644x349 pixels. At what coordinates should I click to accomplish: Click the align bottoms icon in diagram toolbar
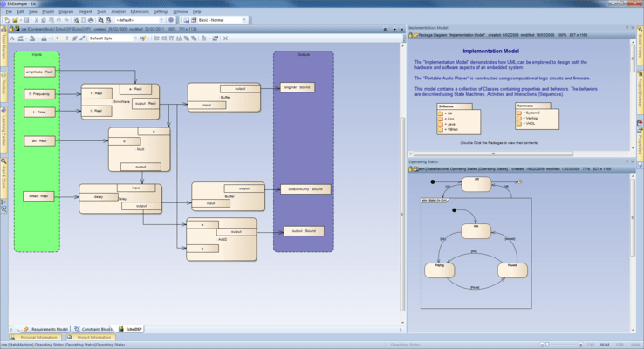click(179, 38)
